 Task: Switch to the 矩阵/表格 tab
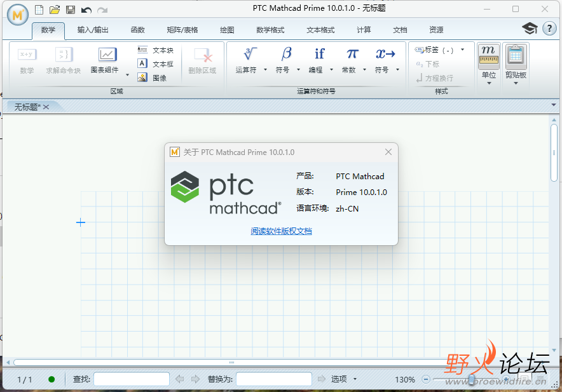coord(182,30)
